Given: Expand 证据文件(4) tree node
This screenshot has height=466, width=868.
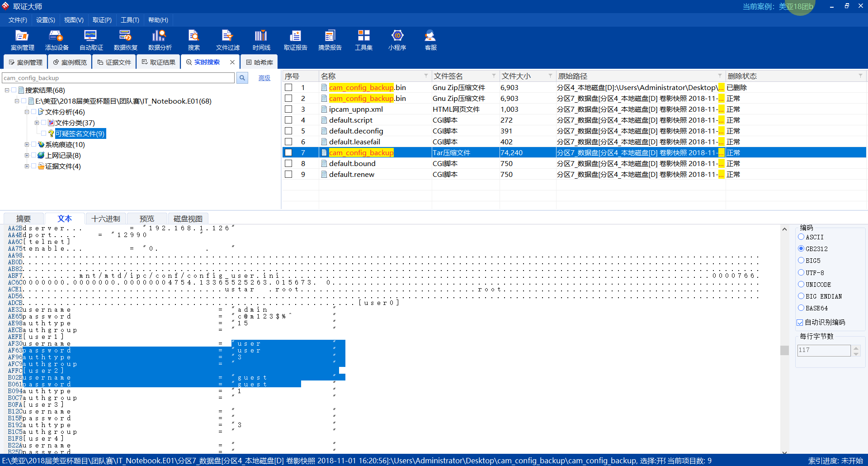Looking at the screenshot, I should [x=27, y=166].
